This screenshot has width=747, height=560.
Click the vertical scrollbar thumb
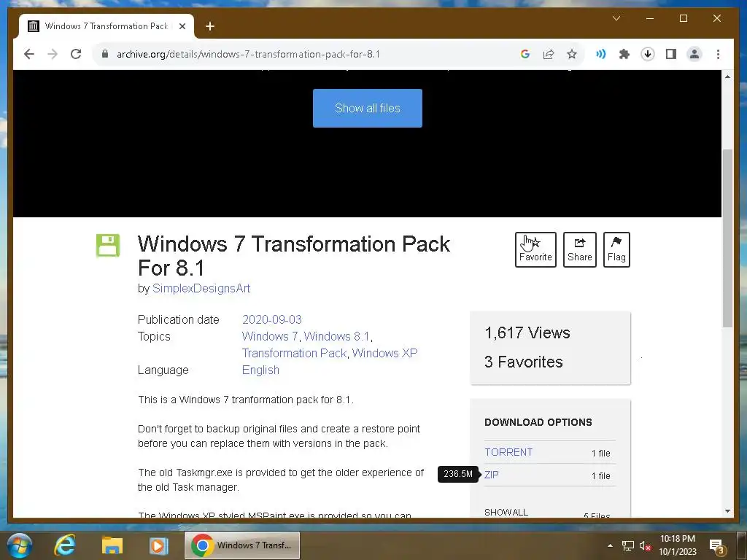click(x=727, y=238)
